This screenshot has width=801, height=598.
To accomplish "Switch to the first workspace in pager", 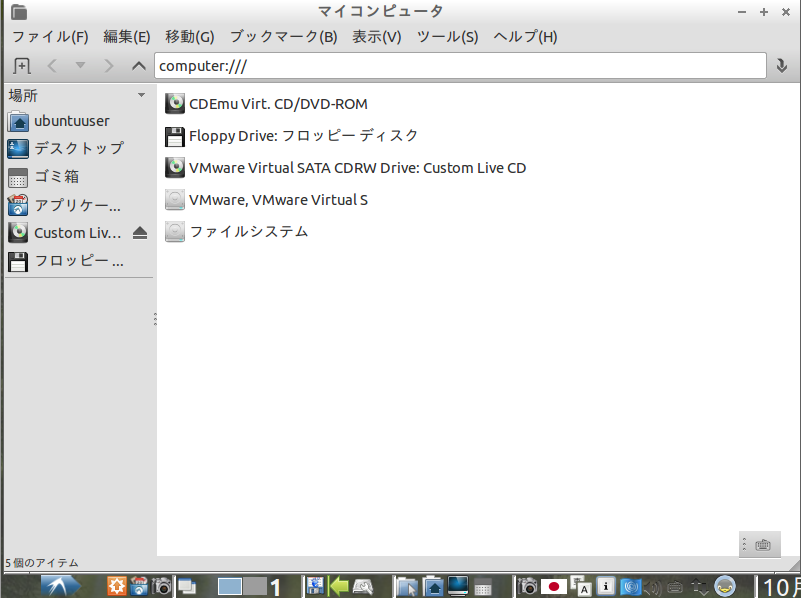I will click(x=230, y=587).
